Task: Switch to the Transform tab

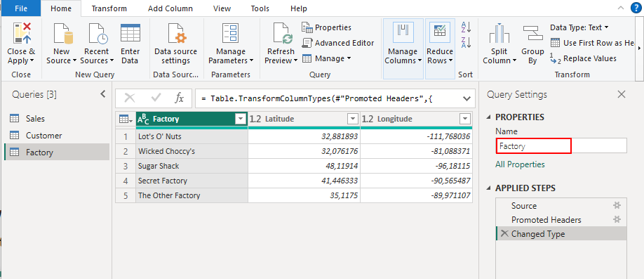Action: pos(109,8)
